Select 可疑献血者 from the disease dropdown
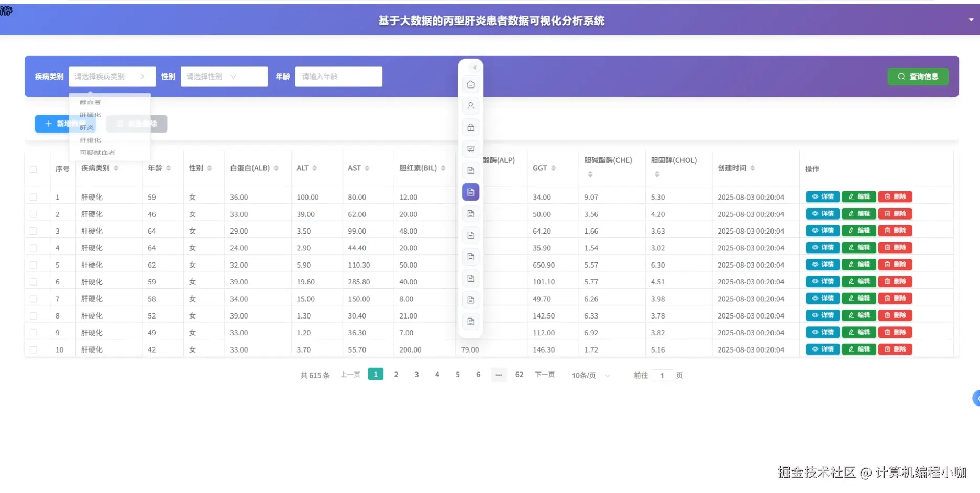Viewport: 980px width, 493px height. (109, 152)
